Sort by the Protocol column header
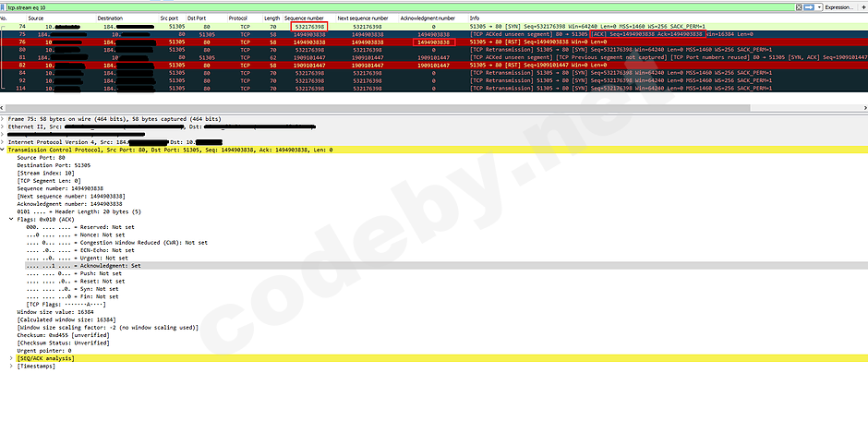Image resolution: width=868 pixels, height=421 pixels. (237, 18)
